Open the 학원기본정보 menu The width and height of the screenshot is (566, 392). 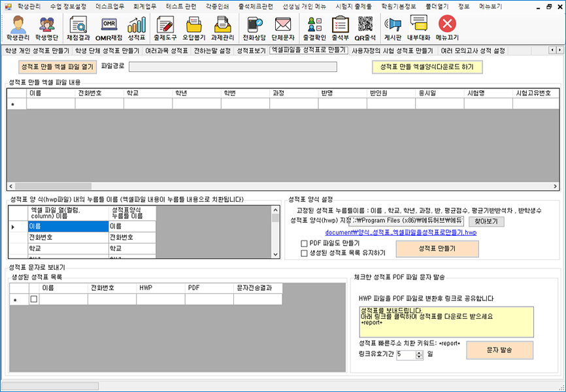tap(399, 7)
